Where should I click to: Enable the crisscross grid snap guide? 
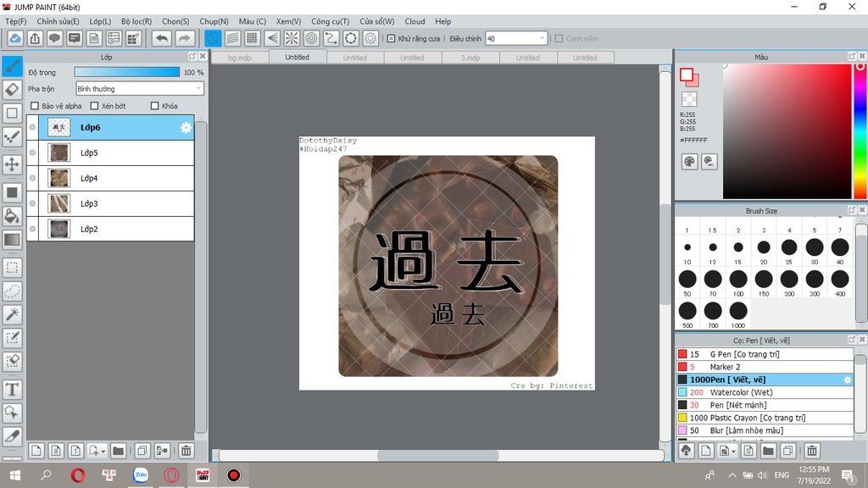253,38
